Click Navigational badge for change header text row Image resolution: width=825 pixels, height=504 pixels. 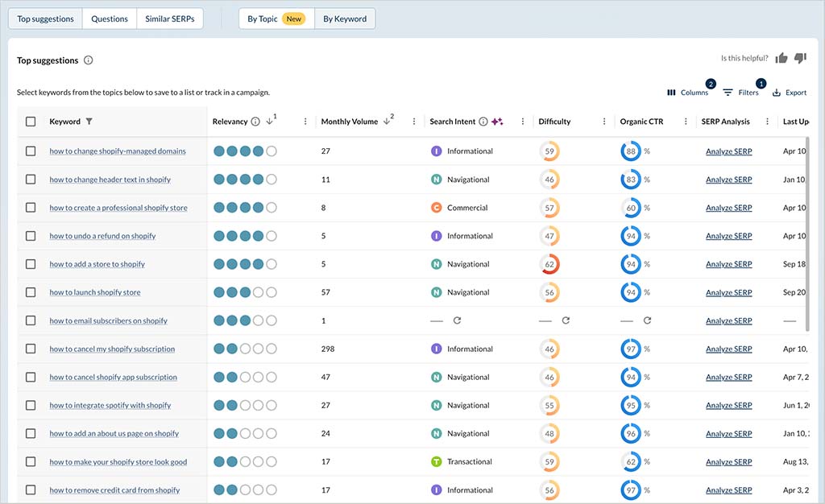[436, 180]
